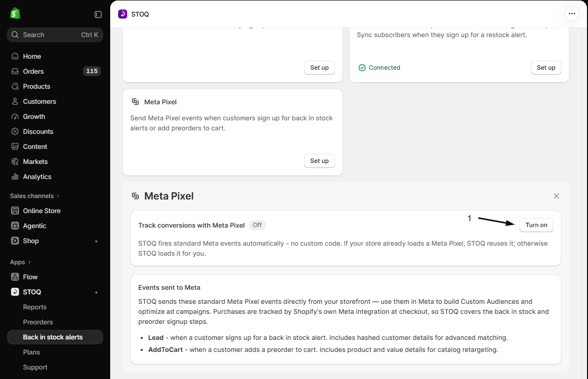Click the Lead event bullet
This screenshot has height=379, width=588.
(328, 338)
